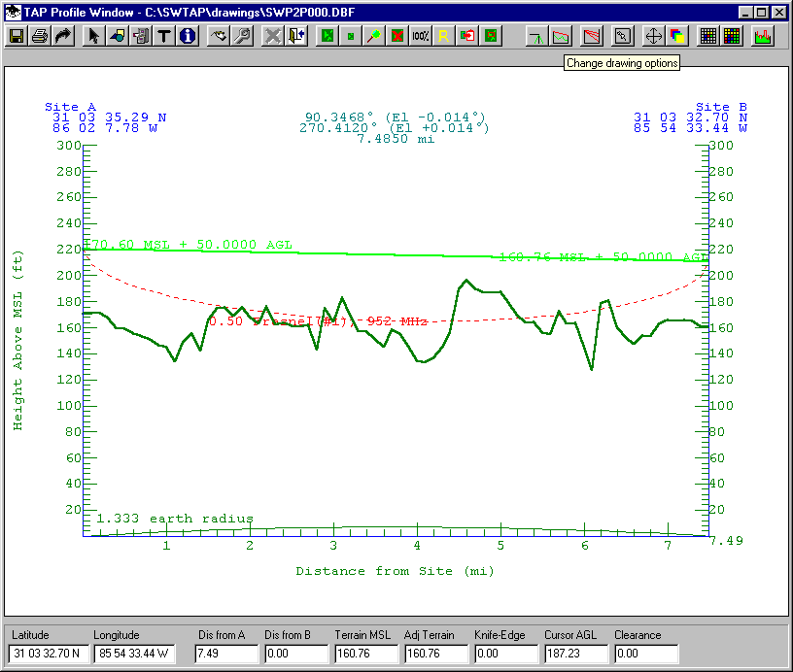Click the '7.4850 mi' distance text
The width and height of the screenshot is (793, 672).
tap(396, 139)
